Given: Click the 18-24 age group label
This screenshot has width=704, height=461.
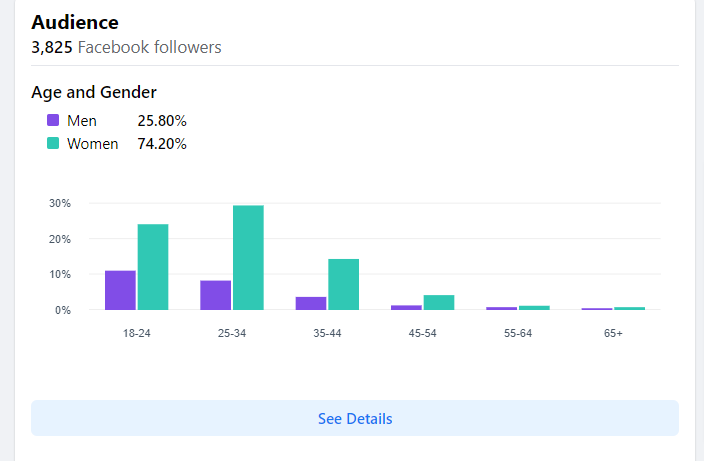Looking at the screenshot, I should (136, 333).
